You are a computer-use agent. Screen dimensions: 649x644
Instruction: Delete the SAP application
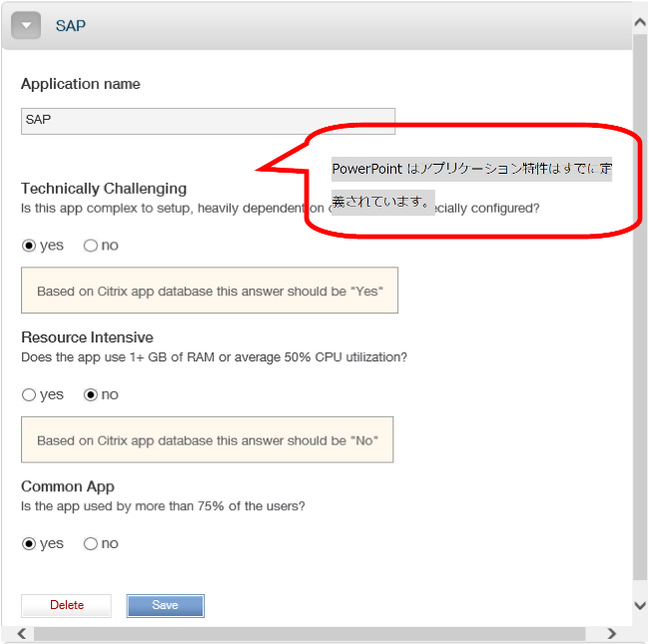pos(66,605)
